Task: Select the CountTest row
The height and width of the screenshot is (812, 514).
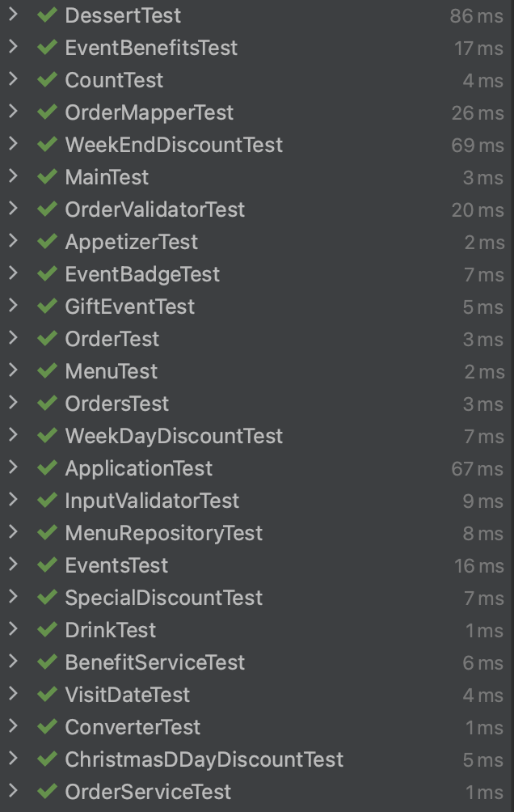Action: (x=257, y=80)
